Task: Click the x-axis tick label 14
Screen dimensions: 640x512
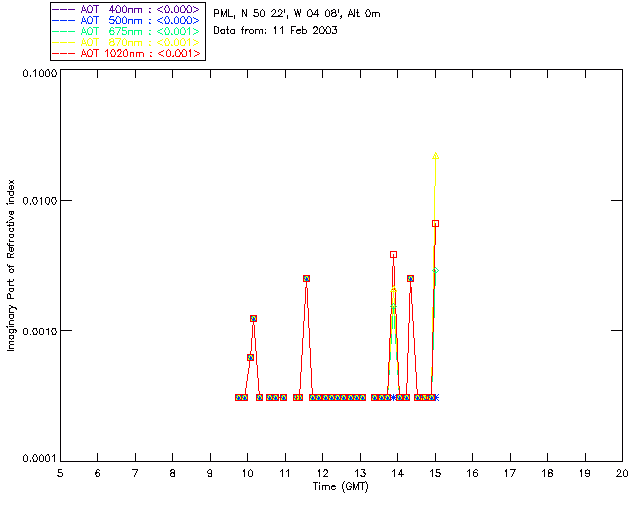Action: pyautogui.click(x=398, y=473)
